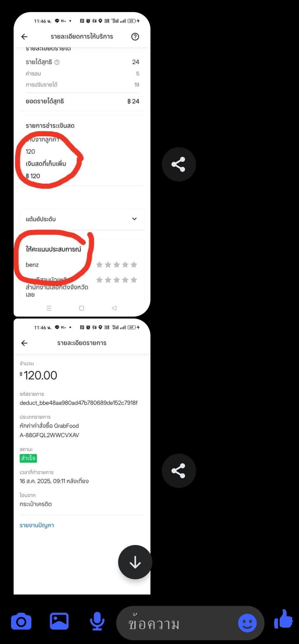
Task: Tap the info icon beside รายได้สุทธิ
Action: click(57, 62)
